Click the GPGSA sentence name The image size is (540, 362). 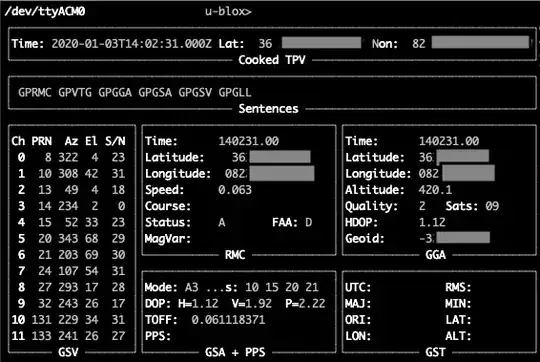(x=155, y=92)
